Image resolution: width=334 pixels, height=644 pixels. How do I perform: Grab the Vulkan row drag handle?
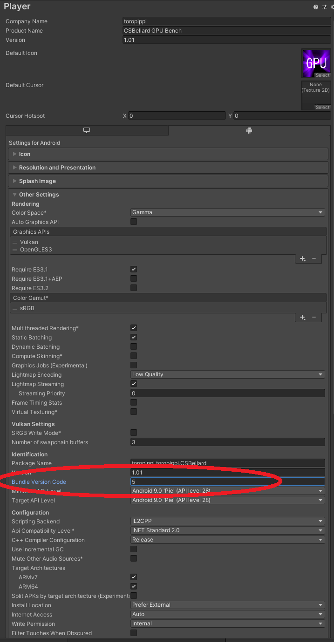15,242
